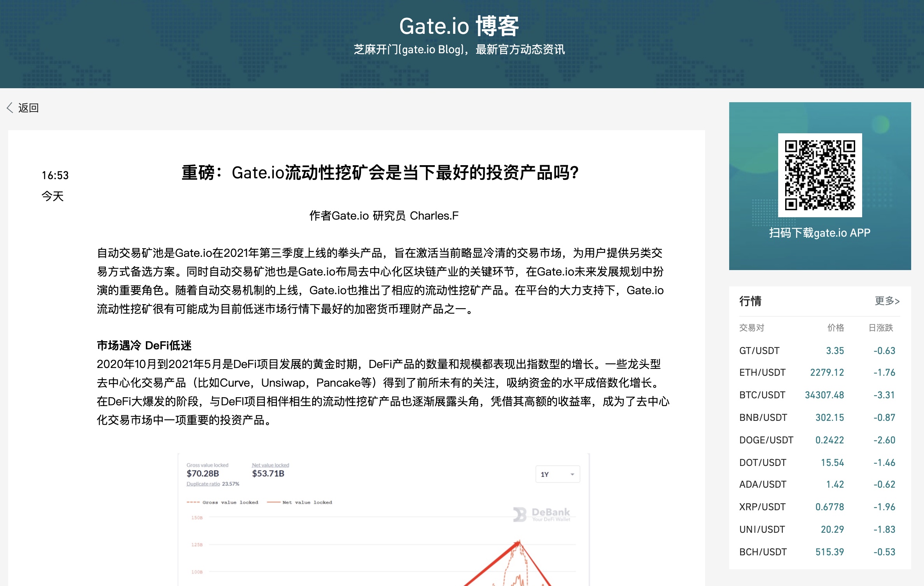
Task: Click the Gate.io 博客 header title
Action: [x=459, y=26]
